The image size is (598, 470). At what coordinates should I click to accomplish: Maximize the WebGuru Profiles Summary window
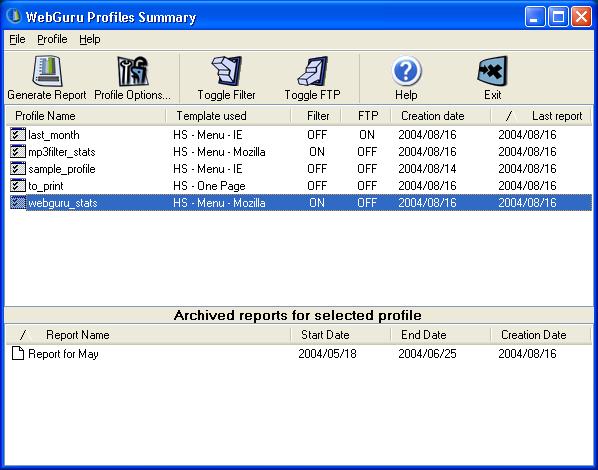(558, 16)
